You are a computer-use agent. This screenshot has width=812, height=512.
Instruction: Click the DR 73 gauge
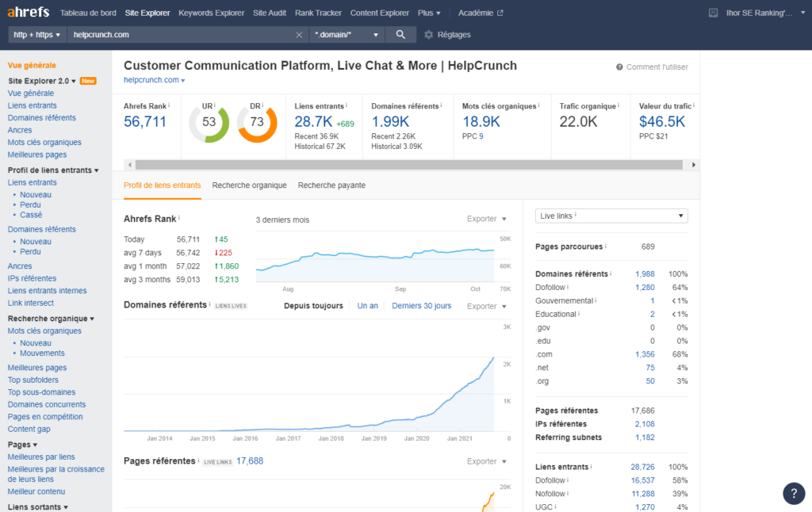[x=257, y=123]
